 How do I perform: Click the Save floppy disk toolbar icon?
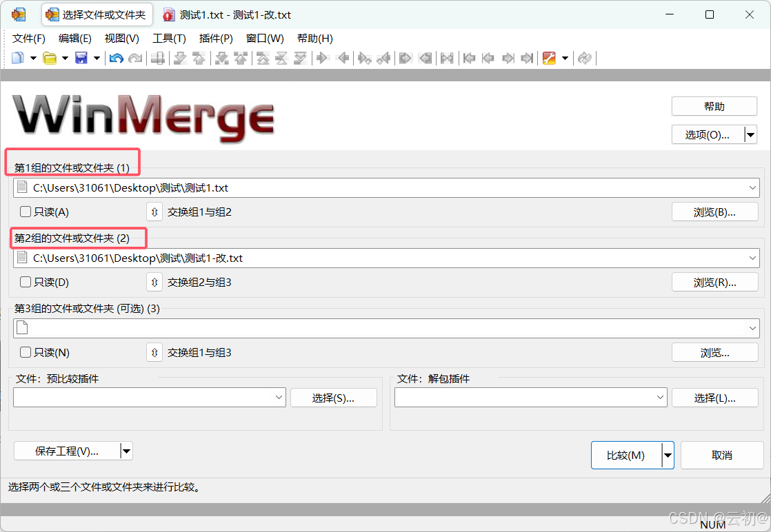point(81,58)
